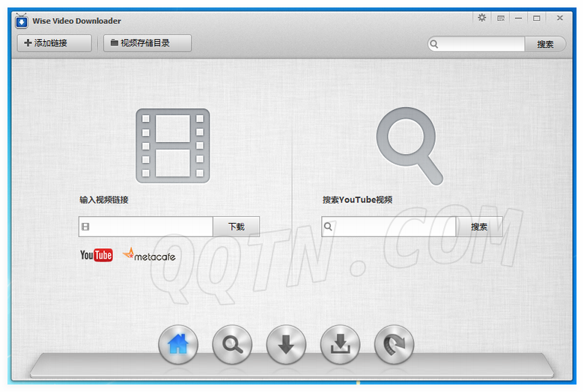Open the 视频存储目录 folder button
The width and height of the screenshot is (584, 392).
tap(147, 43)
